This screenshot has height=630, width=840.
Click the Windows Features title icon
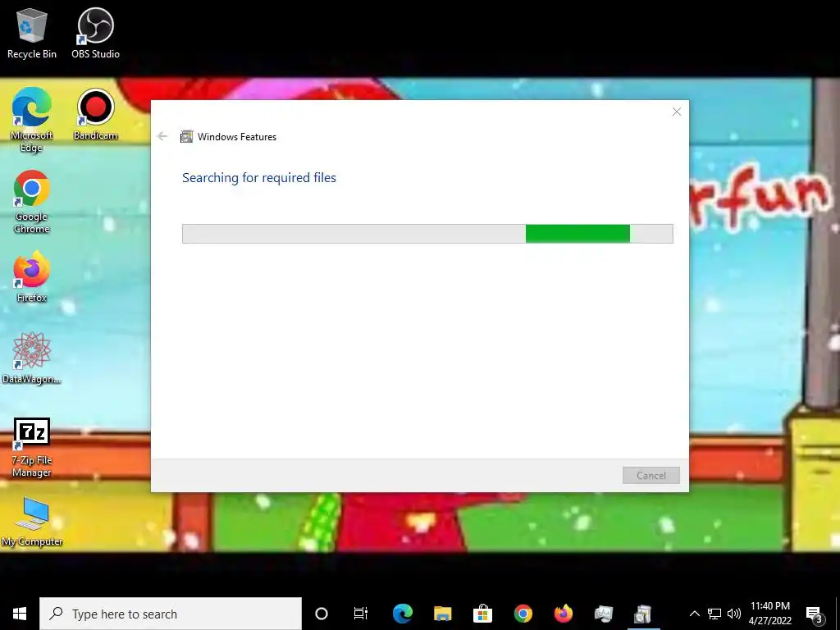pos(186,137)
